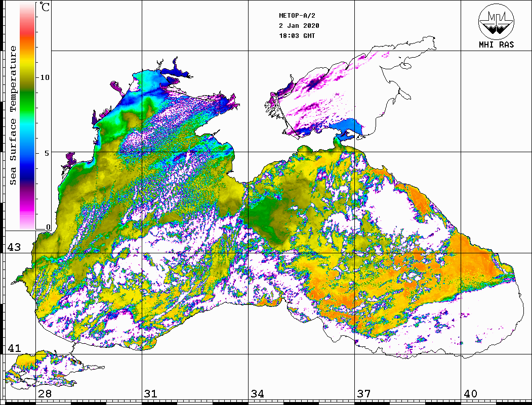532x405 pixels.
Task: Click the '18:03 GMT' time text
Action: 297,35
